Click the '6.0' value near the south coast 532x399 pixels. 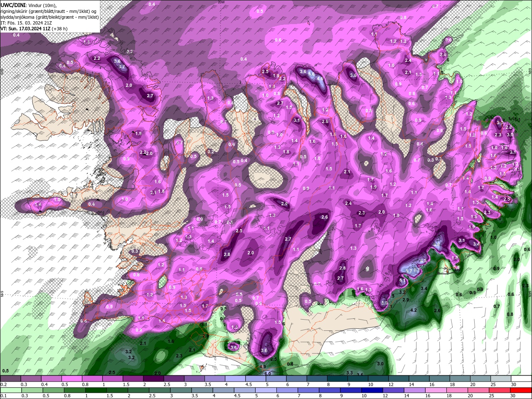click(x=268, y=374)
